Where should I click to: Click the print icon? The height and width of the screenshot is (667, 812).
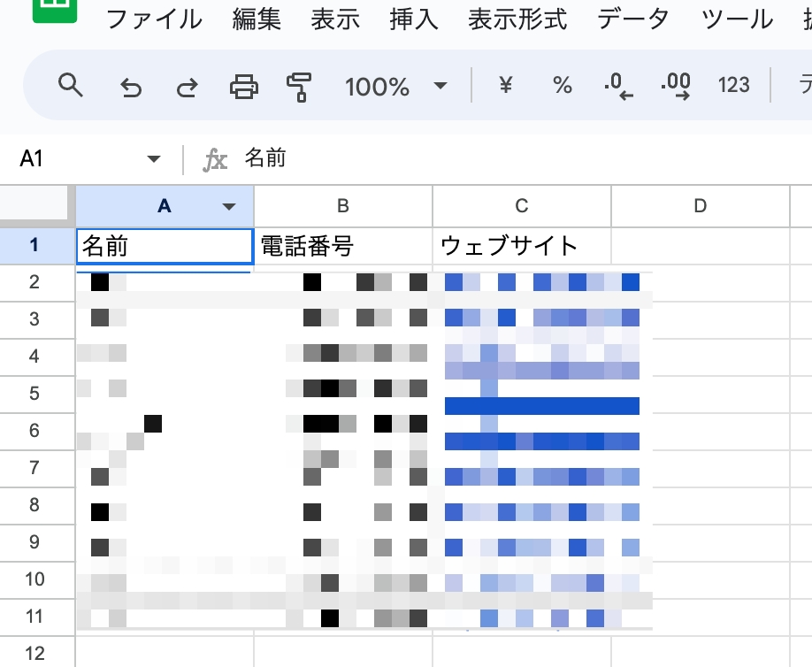(243, 86)
